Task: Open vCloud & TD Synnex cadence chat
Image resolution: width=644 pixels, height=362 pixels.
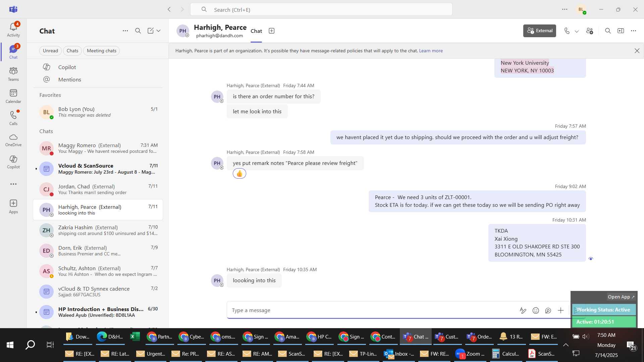Action: pyautogui.click(x=98, y=291)
